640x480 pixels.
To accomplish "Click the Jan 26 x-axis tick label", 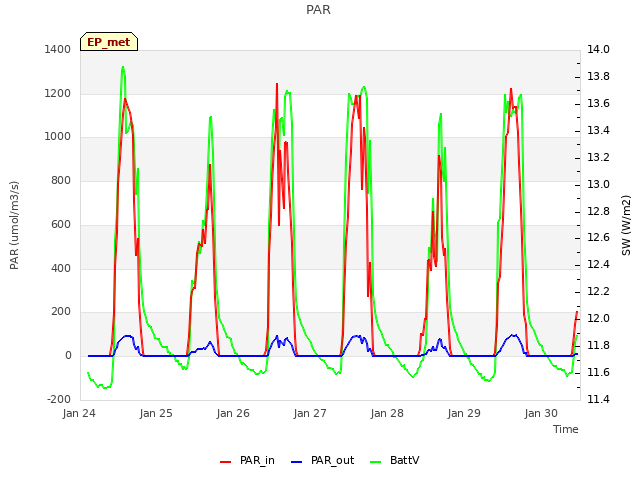I will click(233, 413).
